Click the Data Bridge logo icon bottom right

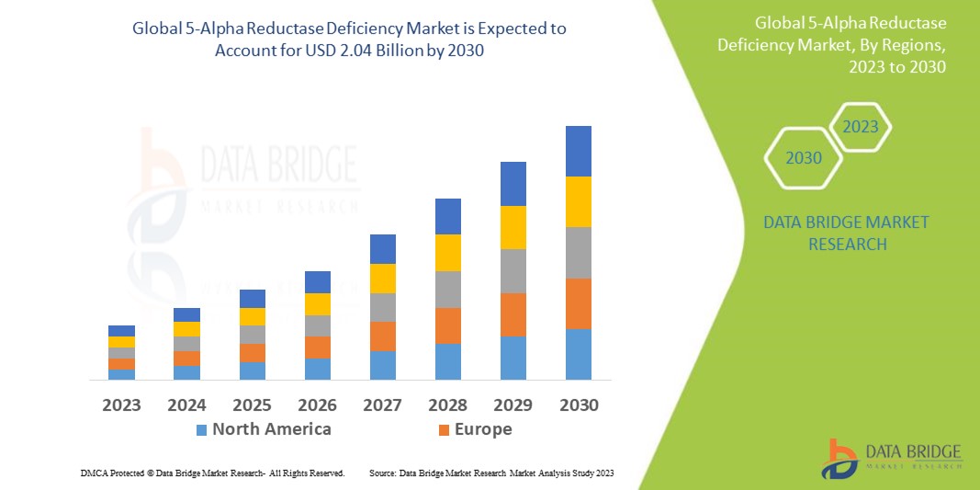click(x=839, y=458)
